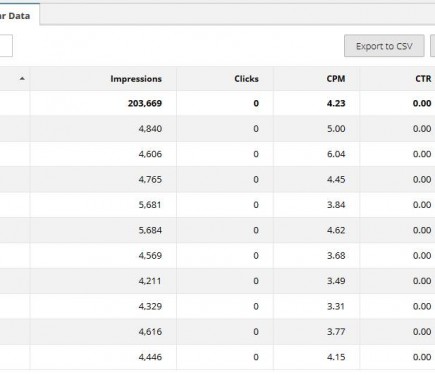Click impressions cell 5,684
The height and width of the screenshot is (375, 435).
click(150, 230)
